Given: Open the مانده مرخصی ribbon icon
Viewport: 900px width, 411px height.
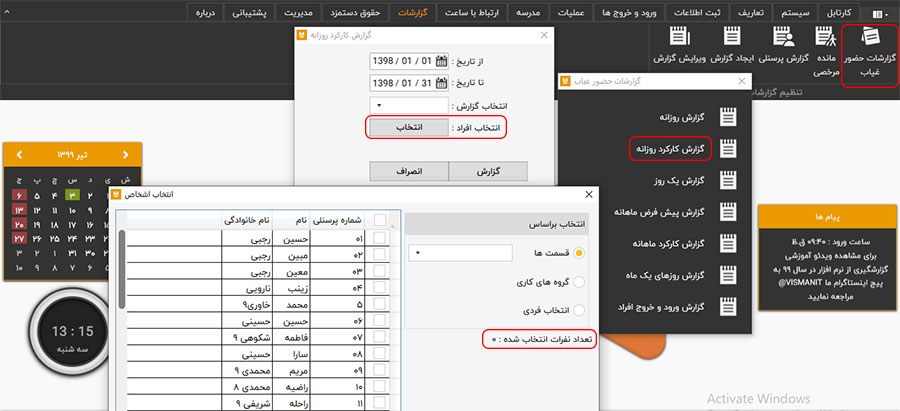Looking at the screenshot, I should pos(827,52).
